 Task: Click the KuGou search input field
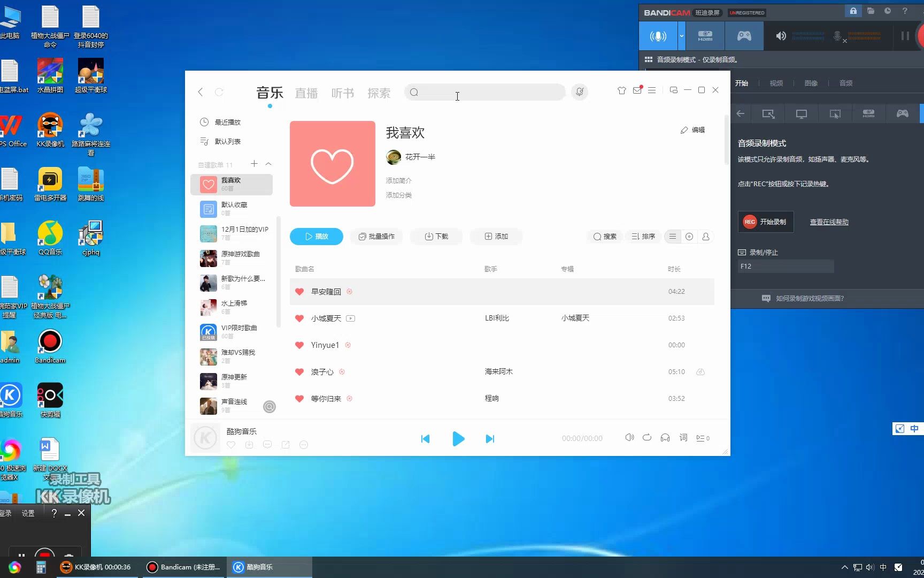coord(485,92)
